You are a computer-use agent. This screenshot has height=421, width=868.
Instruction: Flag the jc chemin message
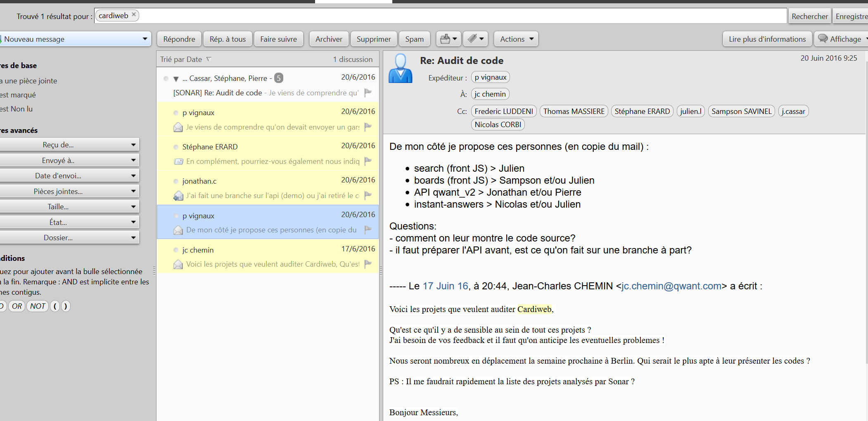[x=368, y=264]
